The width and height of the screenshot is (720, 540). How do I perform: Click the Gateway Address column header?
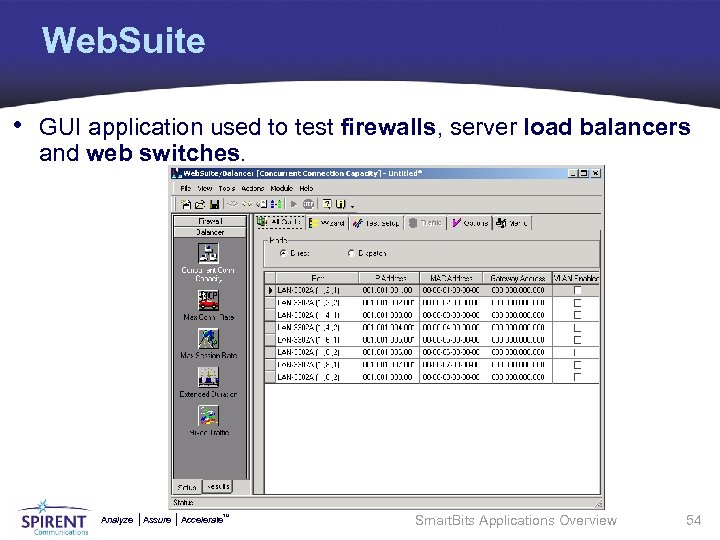coord(518,278)
